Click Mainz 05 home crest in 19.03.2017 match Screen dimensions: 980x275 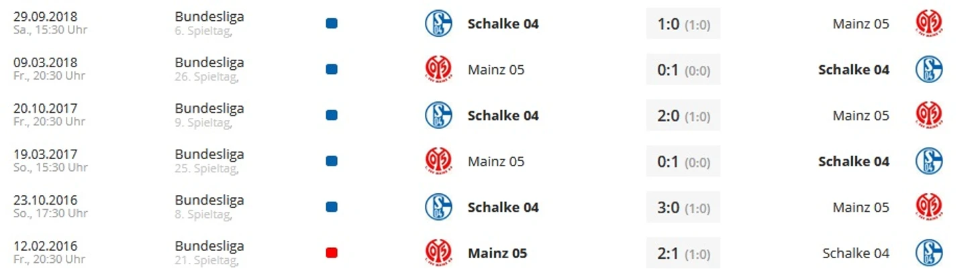(x=438, y=161)
